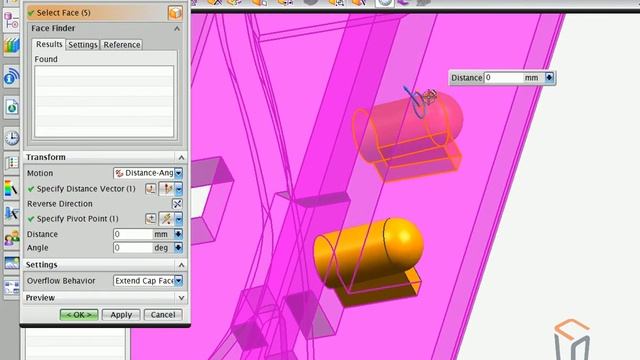Image resolution: width=640 pixels, height=360 pixels.
Task: Collapse the Settings section in the dialog
Action: click(x=181, y=265)
